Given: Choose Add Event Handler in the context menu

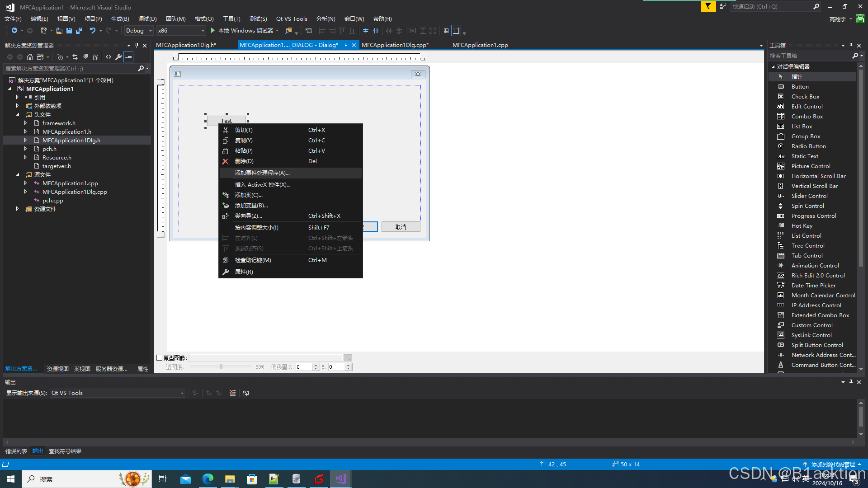Looking at the screenshot, I should pyautogui.click(x=262, y=173).
